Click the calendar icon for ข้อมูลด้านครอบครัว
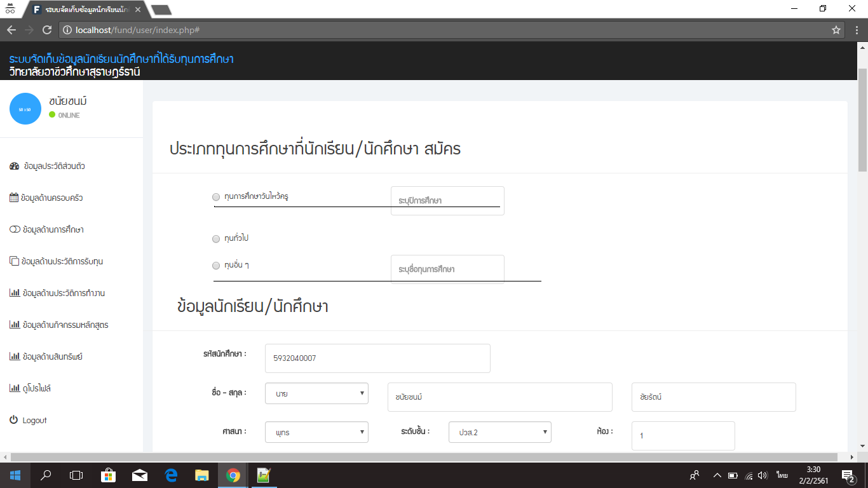This screenshot has width=868, height=488. point(14,198)
